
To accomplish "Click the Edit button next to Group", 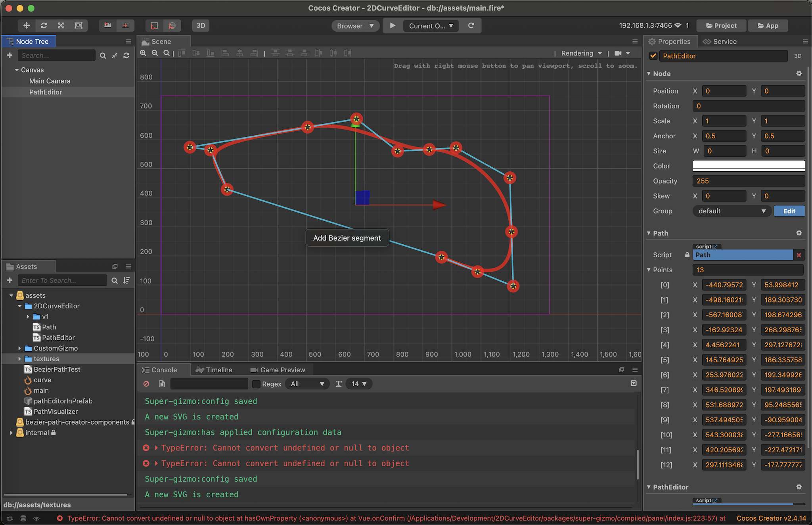I will click(x=789, y=211).
